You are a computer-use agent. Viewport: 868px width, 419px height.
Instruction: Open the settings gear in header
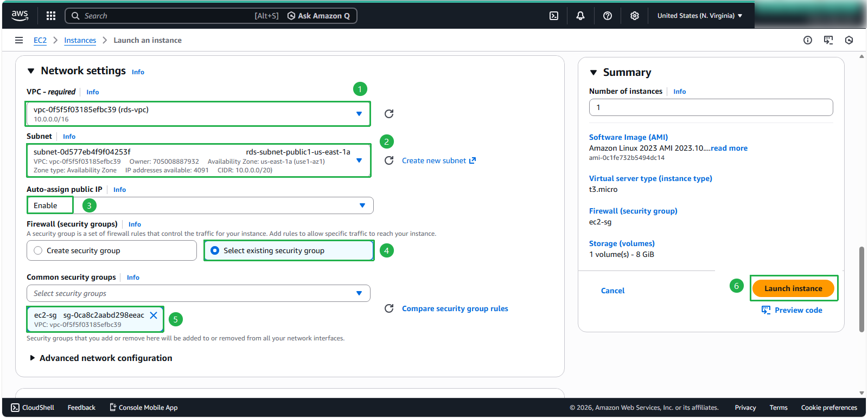tap(635, 16)
